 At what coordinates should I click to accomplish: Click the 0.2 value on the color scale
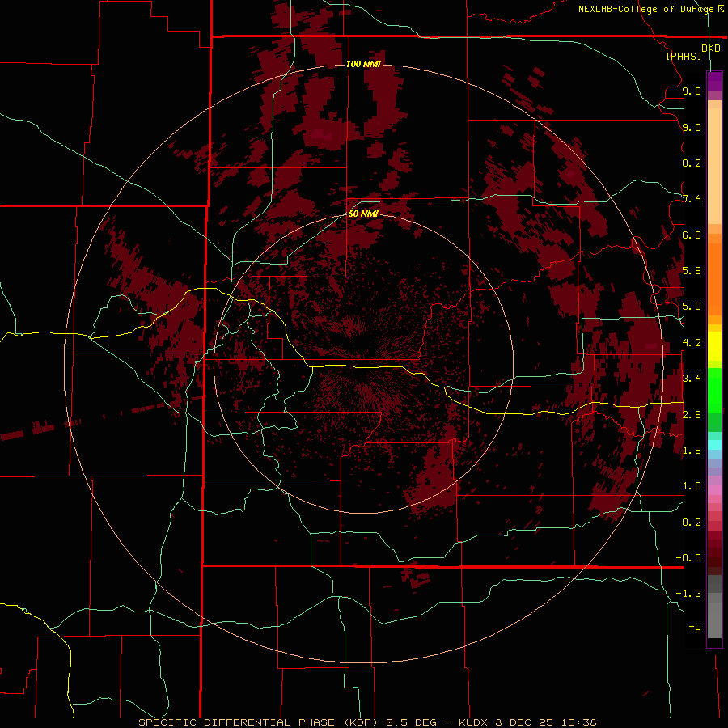[x=692, y=522]
